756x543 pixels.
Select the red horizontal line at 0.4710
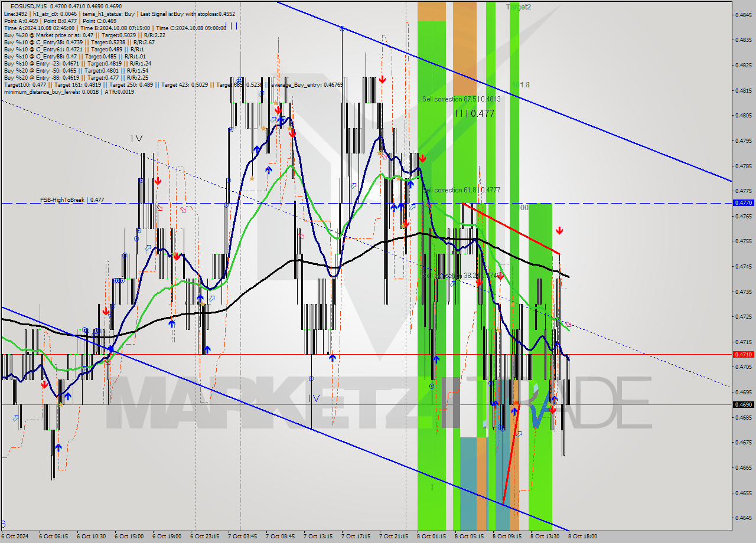(366, 354)
